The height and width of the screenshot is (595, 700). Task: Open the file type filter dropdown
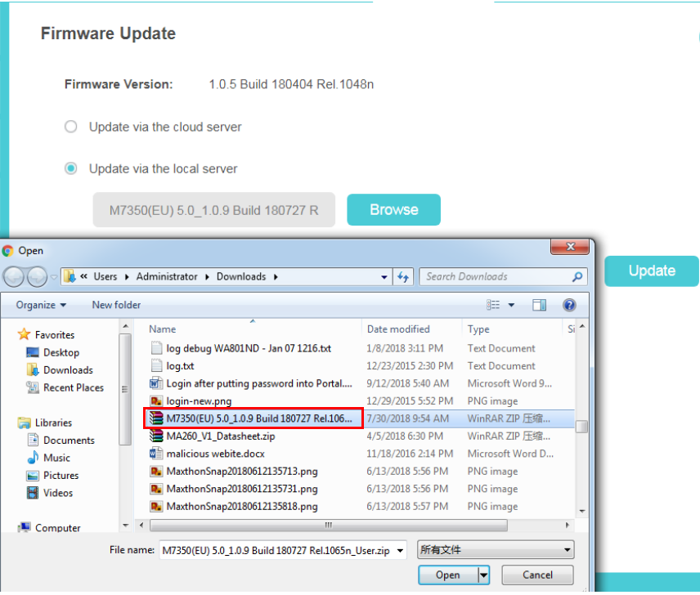point(496,549)
